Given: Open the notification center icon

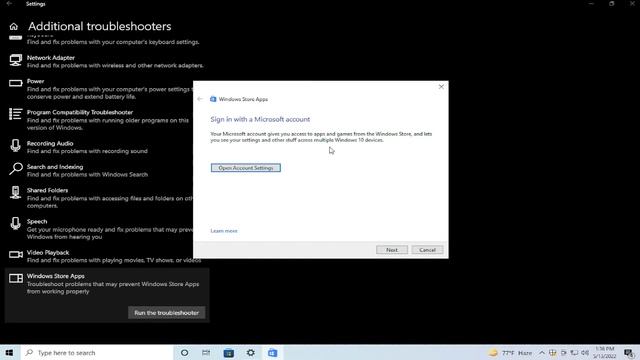Looking at the screenshot, I should click(x=629, y=353).
